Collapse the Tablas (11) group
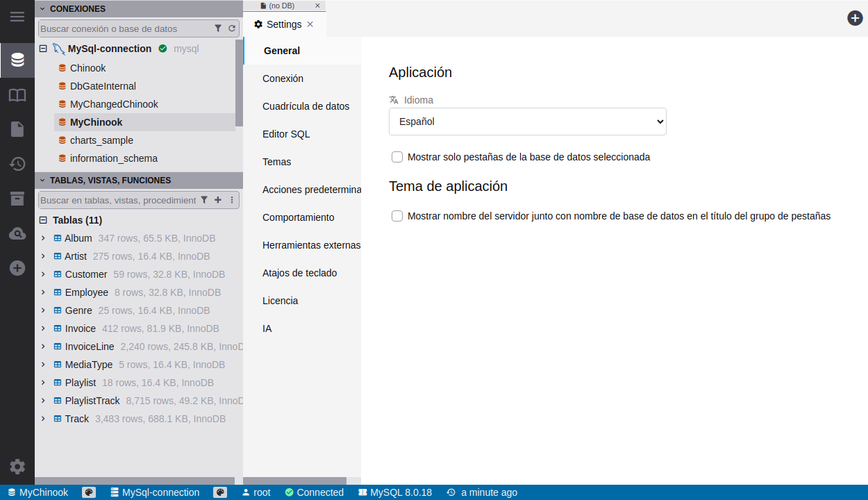Image resolution: width=868 pixels, height=500 pixels. point(43,220)
